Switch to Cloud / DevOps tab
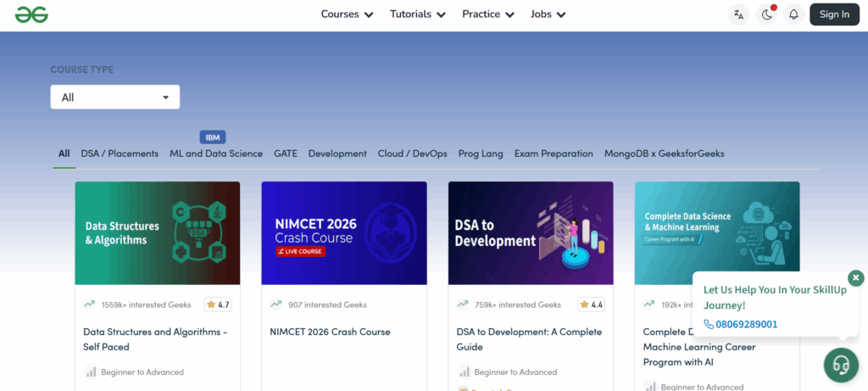This screenshot has height=391, width=868. coord(413,154)
